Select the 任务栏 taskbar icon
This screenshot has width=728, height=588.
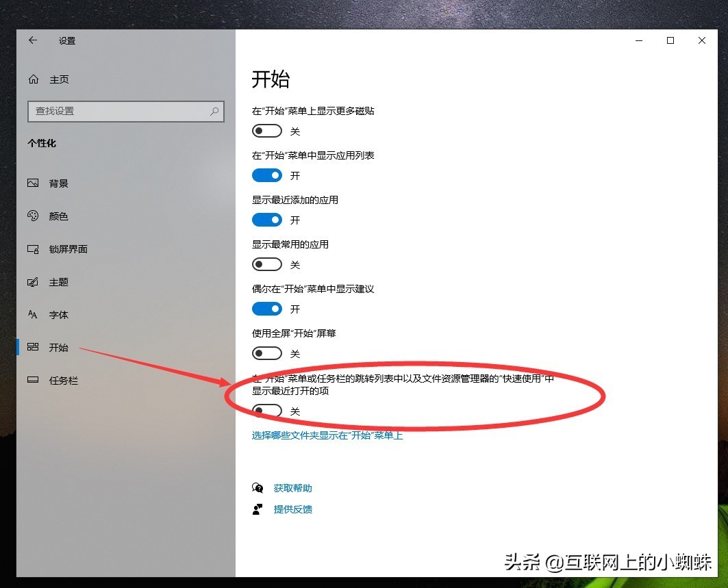[33, 380]
